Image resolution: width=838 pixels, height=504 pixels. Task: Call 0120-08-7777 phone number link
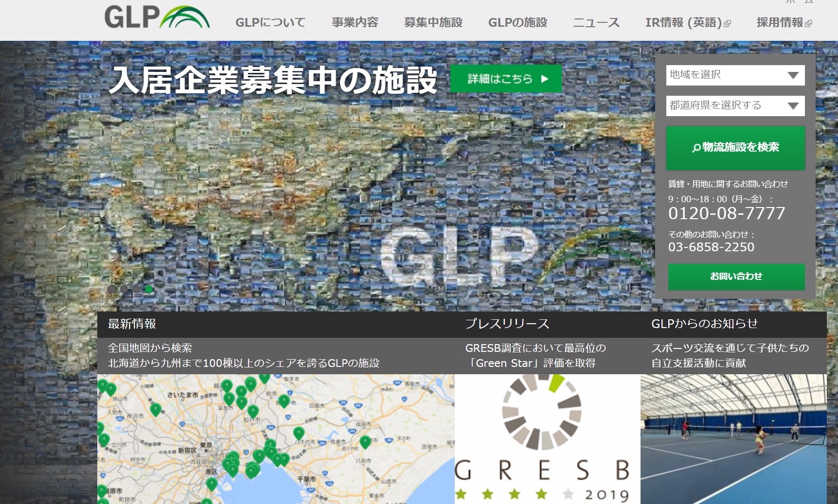[x=727, y=213]
